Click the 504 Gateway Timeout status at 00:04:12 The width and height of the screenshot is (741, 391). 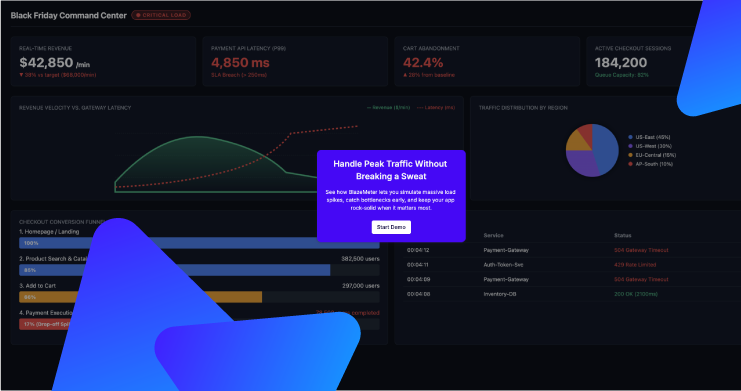pyautogui.click(x=641, y=250)
